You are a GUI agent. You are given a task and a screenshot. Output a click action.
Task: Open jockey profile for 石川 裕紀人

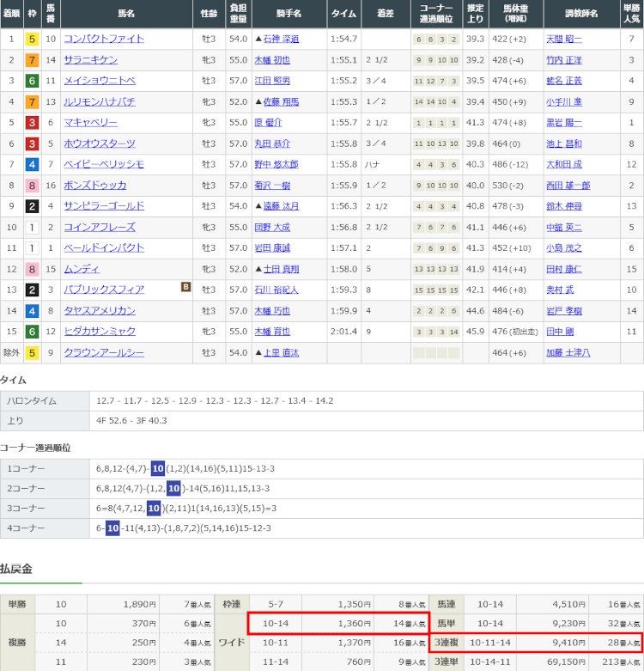tap(278, 290)
